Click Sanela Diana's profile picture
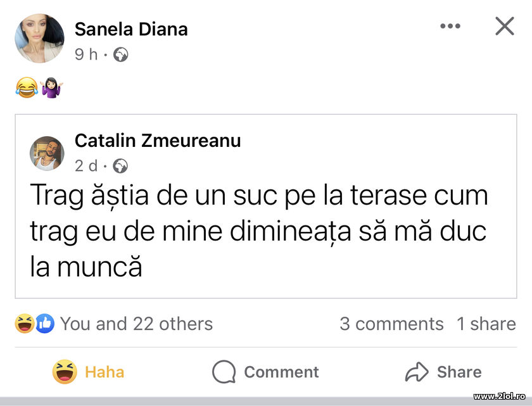 (x=40, y=38)
